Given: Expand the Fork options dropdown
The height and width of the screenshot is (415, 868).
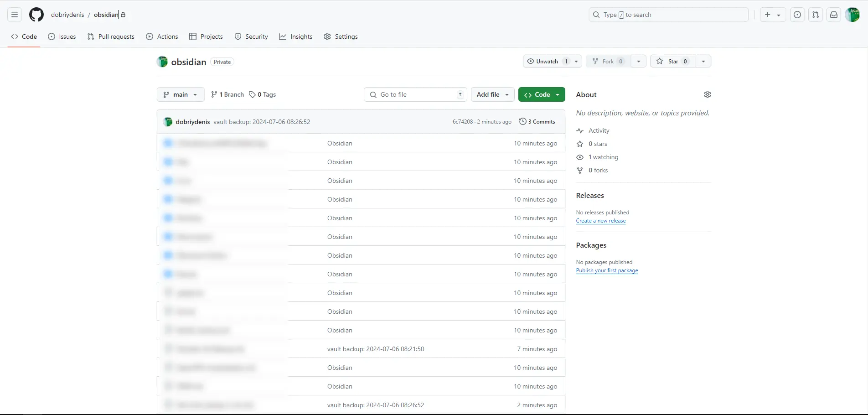Looking at the screenshot, I should point(639,61).
